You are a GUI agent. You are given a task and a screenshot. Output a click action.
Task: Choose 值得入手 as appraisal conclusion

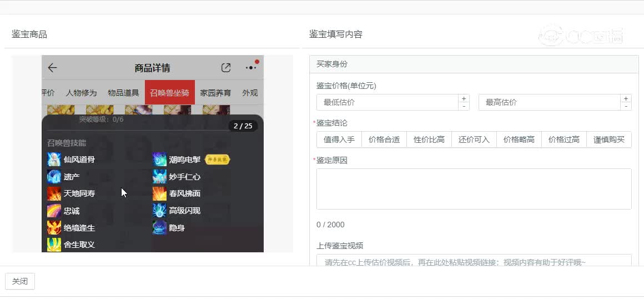pyautogui.click(x=339, y=139)
